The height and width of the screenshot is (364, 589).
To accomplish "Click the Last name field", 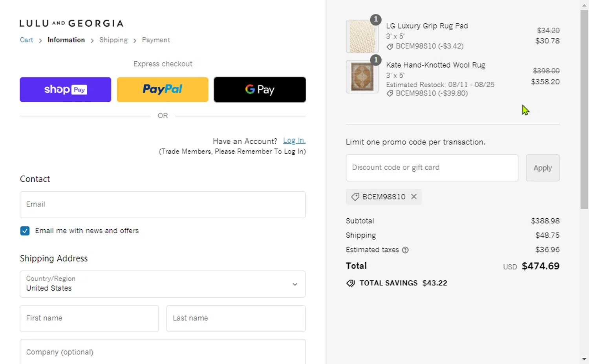I will coord(236,318).
